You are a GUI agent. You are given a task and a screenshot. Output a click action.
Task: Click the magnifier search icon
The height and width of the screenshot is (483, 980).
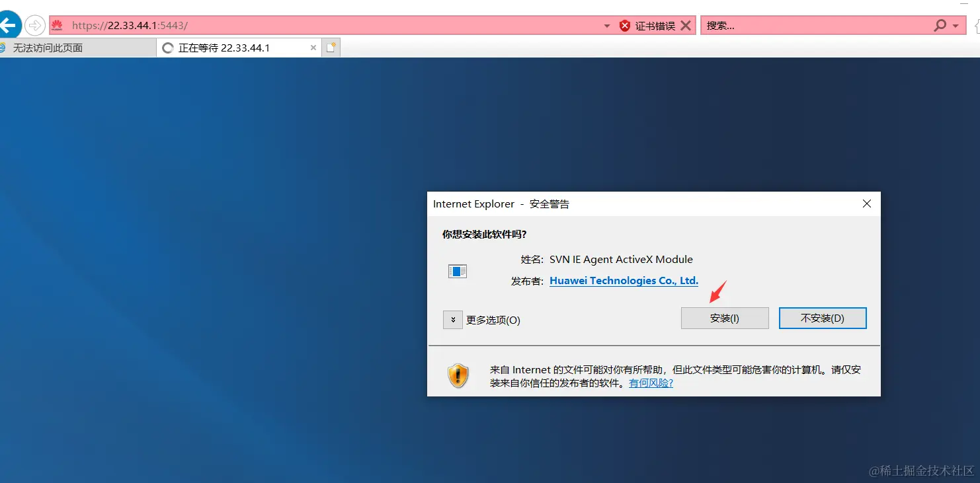(x=940, y=26)
